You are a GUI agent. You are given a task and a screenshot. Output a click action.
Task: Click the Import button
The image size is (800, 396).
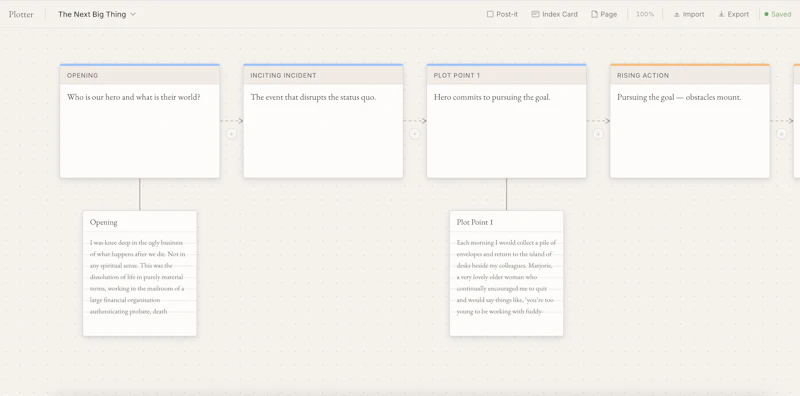coord(689,14)
